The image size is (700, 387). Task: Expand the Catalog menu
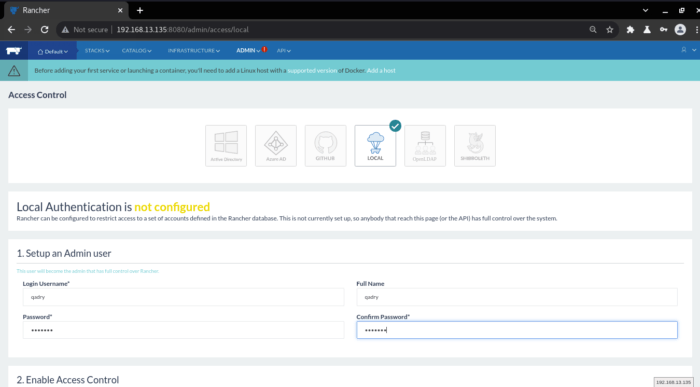(x=137, y=50)
